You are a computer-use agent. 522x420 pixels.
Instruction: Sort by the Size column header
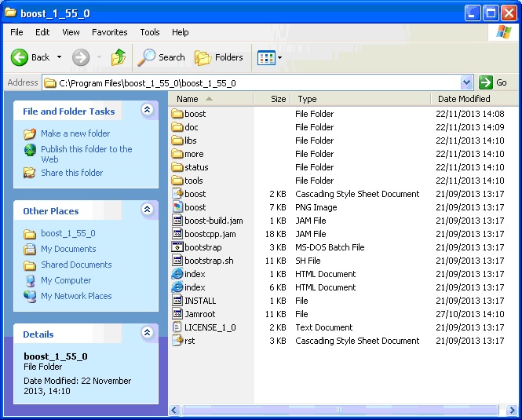[272, 99]
